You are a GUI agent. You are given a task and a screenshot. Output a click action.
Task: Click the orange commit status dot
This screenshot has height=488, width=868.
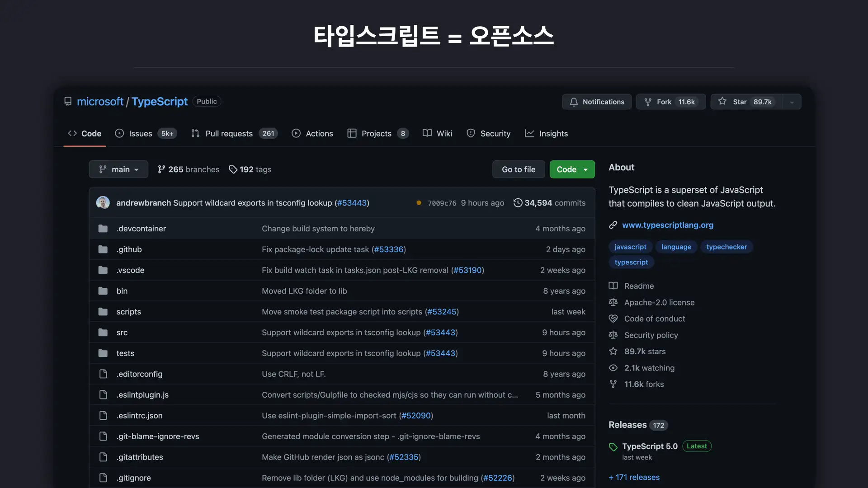coord(419,203)
